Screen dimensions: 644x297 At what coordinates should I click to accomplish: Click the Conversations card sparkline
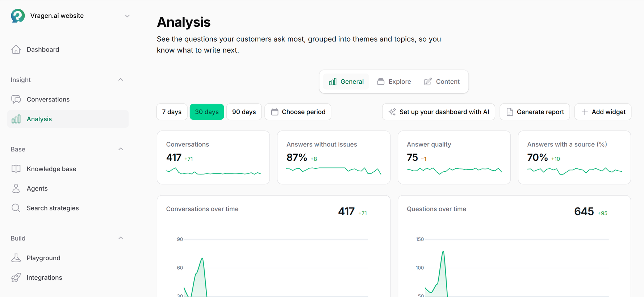point(213,171)
